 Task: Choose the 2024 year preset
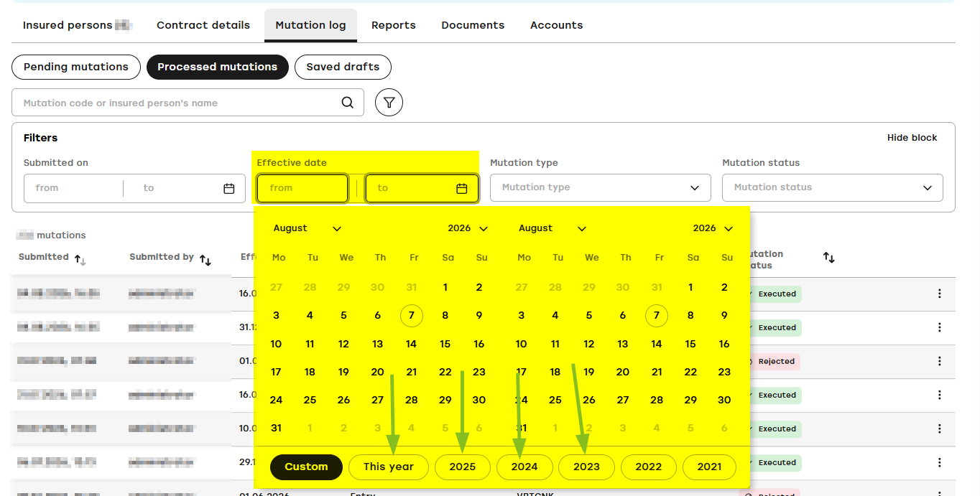click(x=524, y=467)
